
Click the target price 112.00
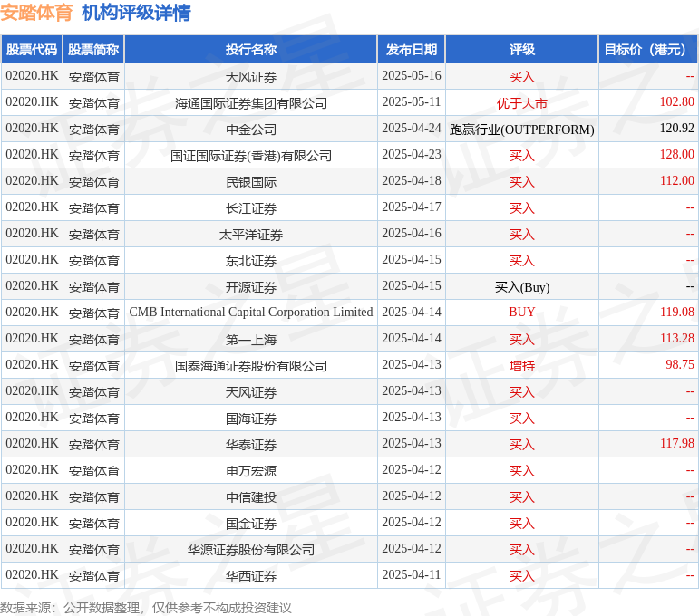point(676,181)
